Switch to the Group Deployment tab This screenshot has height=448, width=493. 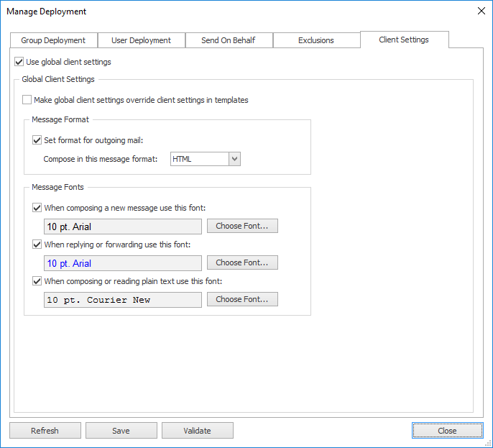pos(53,40)
